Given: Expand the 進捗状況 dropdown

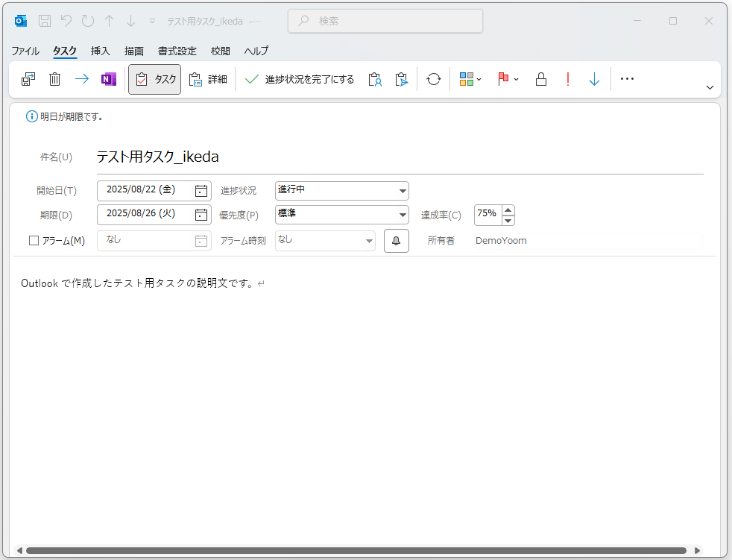Looking at the screenshot, I should click(x=402, y=191).
